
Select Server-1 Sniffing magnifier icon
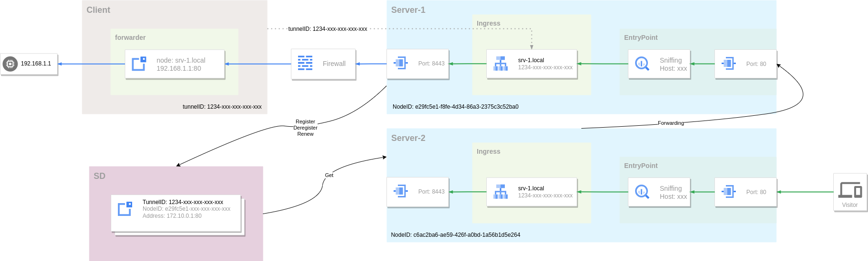coord(642,64)
